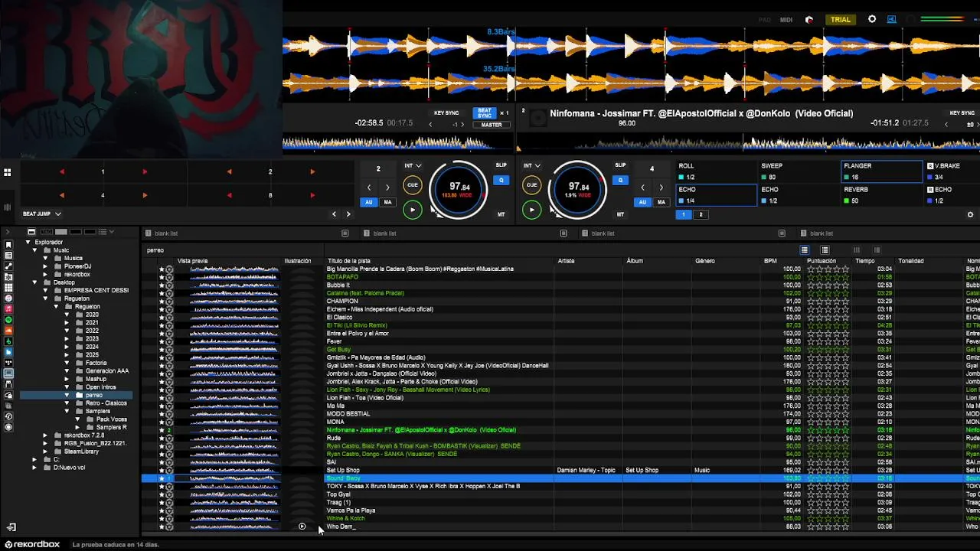Expand the PioneerDJ folder
This screenshot has width=980, height=551.
pyautogui.click(x=45, y=266)
